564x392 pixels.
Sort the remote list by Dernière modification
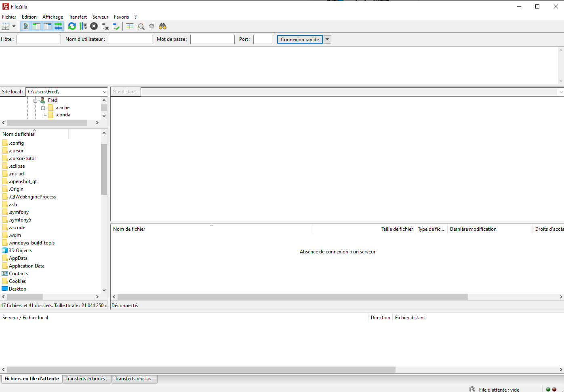(490, 229)
